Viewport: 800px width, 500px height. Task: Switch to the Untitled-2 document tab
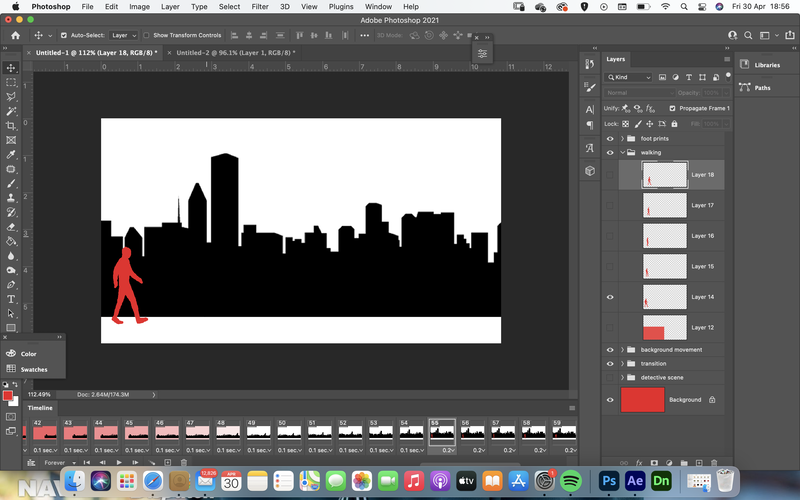point(236,53)
